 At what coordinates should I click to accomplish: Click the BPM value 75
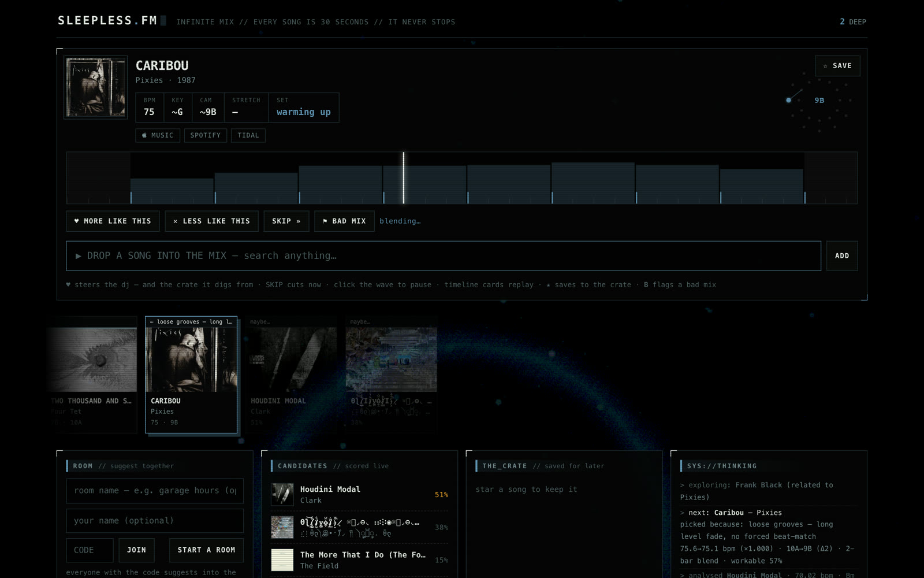click(x=149, y=112)
